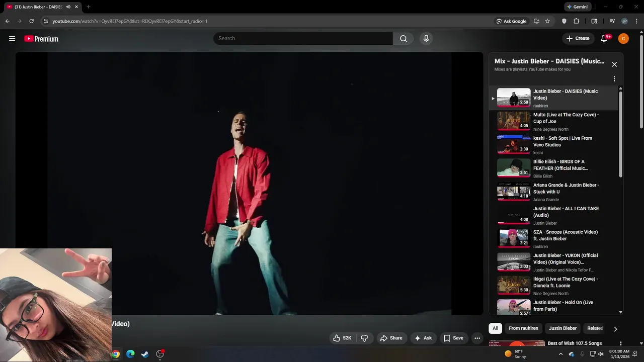This screenshot has width=644, height=362.
Task: View site information icon in address bar
Action: (x=45, y=21)
